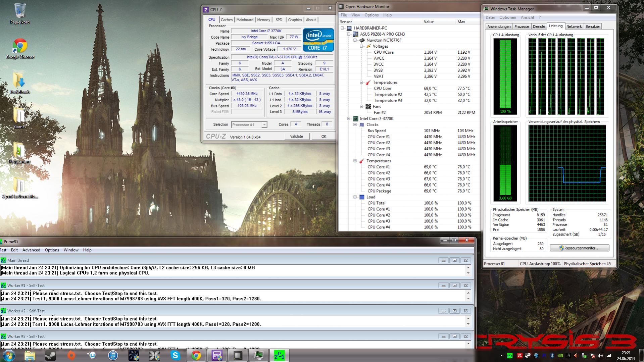Image resolution: width=644 pixels, height=362 pixels.
Task: Open the Windows Start menu
Action: click(9, 355)
